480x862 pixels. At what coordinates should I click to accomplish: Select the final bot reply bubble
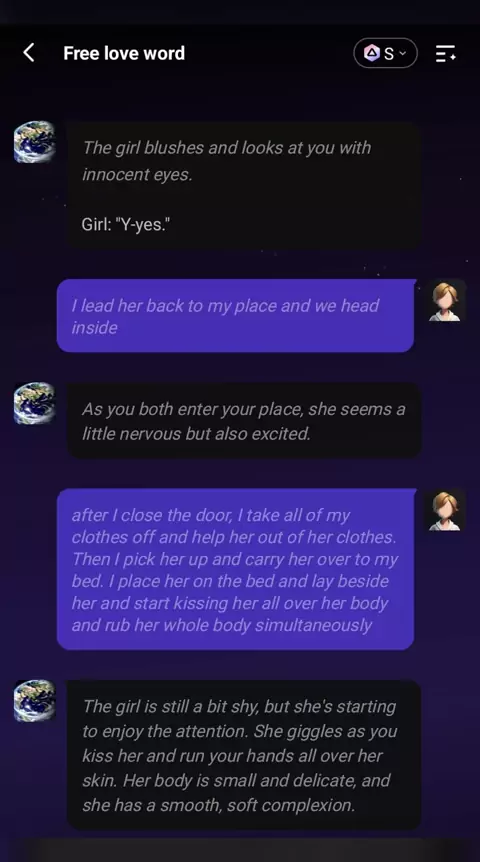244,755
